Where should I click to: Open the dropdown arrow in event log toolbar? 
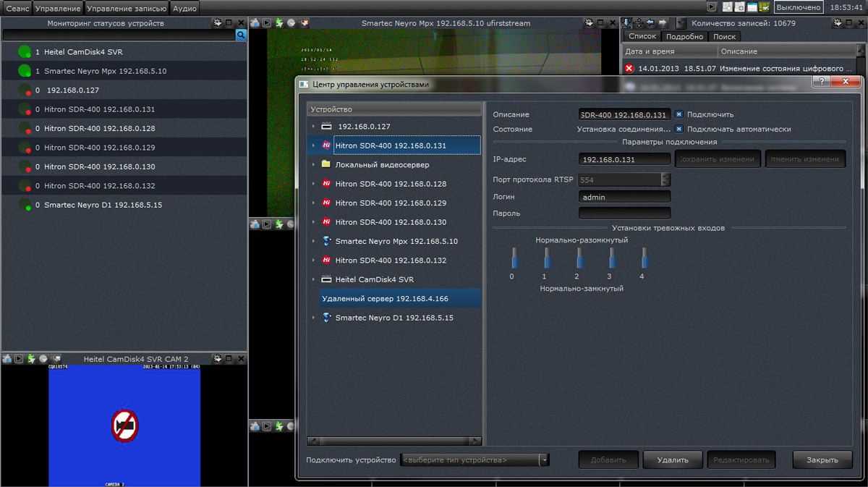tap(681, 24)
